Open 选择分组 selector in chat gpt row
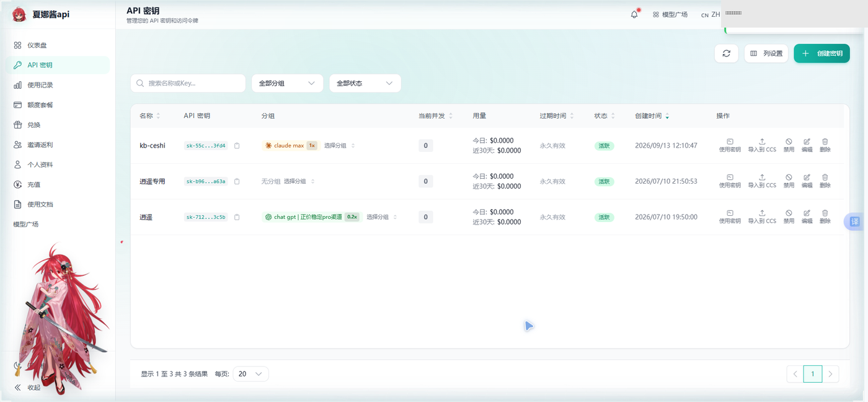Image resolution: width=868 pixels, height=402 pixels. click(x=381, y=217)
